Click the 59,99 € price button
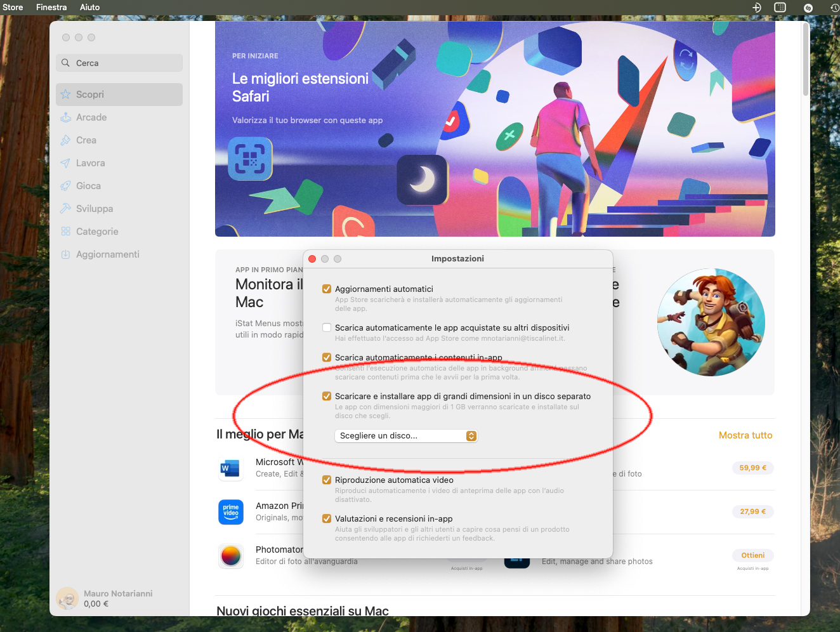840x632 pixels. pos(753,468)
